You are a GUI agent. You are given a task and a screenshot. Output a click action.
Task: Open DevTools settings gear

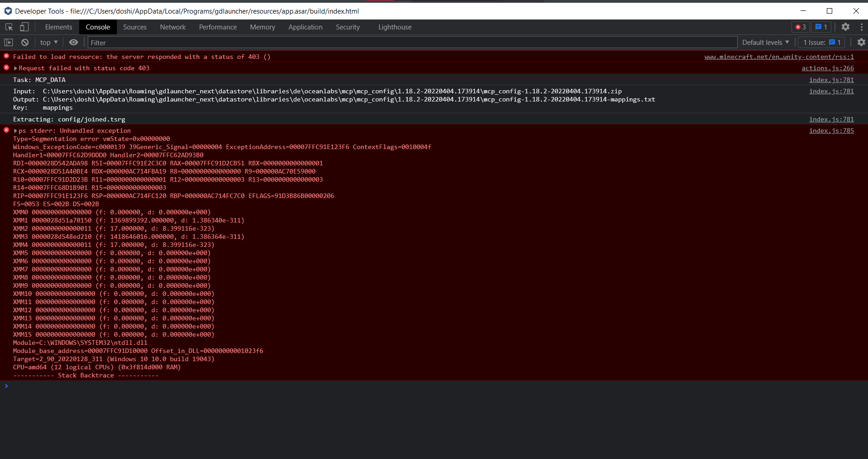[846, 27]
